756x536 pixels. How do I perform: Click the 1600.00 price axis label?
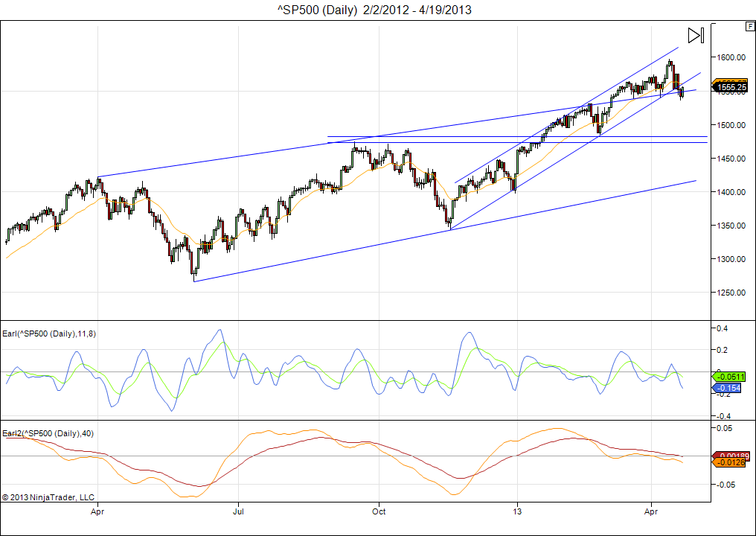pos(732,57)
